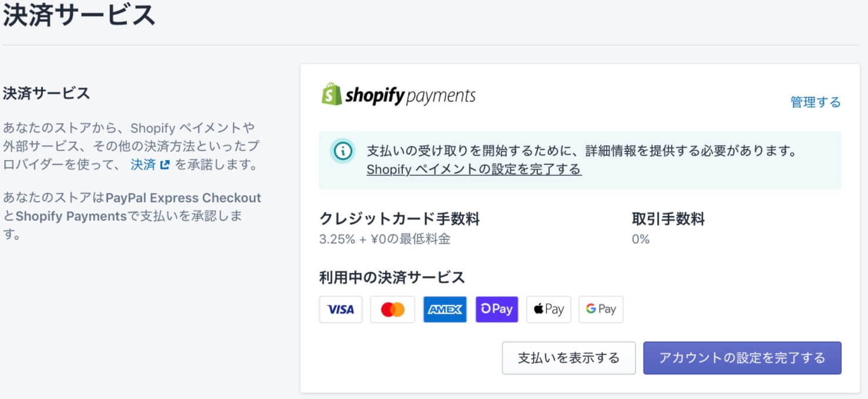The width and height of the screenshot is (868, 399).
Task: Click the Mastercard icon
Action: 392,309
